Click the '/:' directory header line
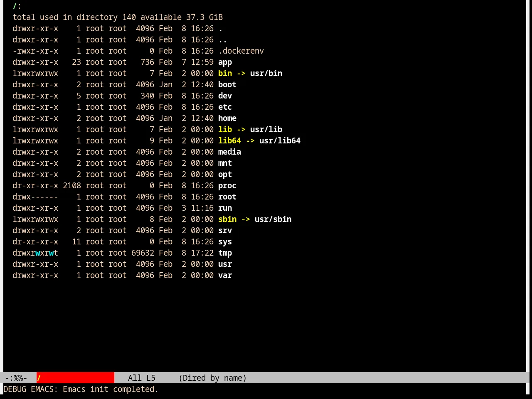532x399 pixels. (17, 6)
